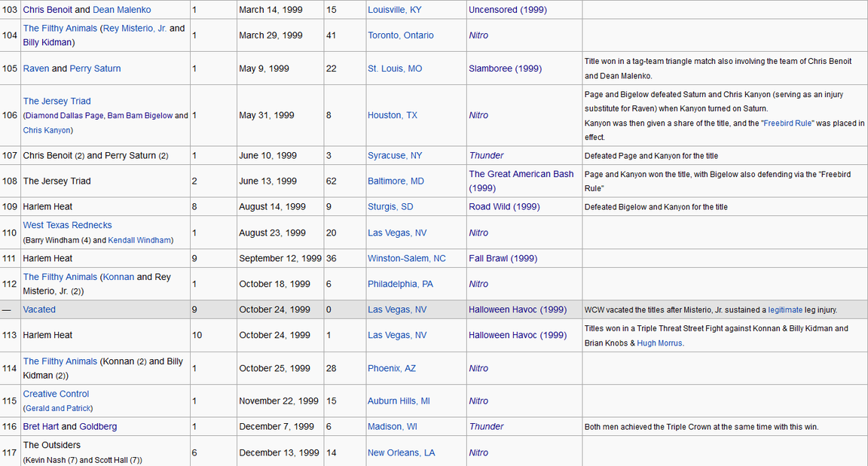This screenshot has height=466, width=868.
Task: Follow the Houston, TX location link
Action: (x=393, y=115)
